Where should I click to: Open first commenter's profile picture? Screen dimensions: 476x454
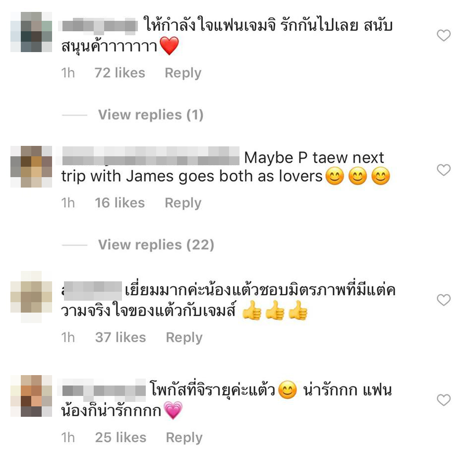coord(31,32)
